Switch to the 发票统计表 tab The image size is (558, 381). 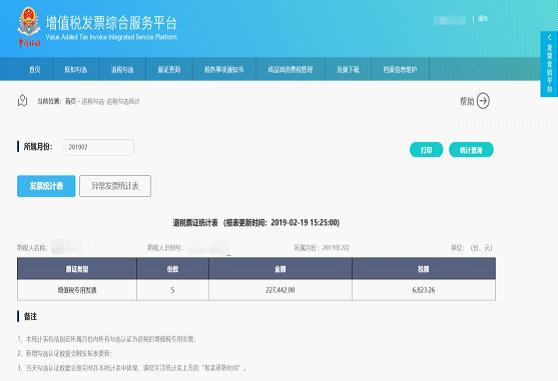[46, 186]
